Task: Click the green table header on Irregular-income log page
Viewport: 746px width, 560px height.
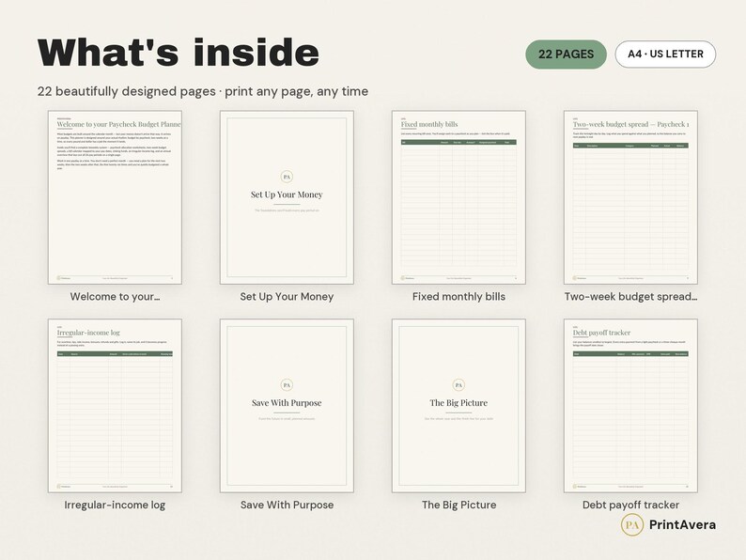Action: click(x=115, y=354)
